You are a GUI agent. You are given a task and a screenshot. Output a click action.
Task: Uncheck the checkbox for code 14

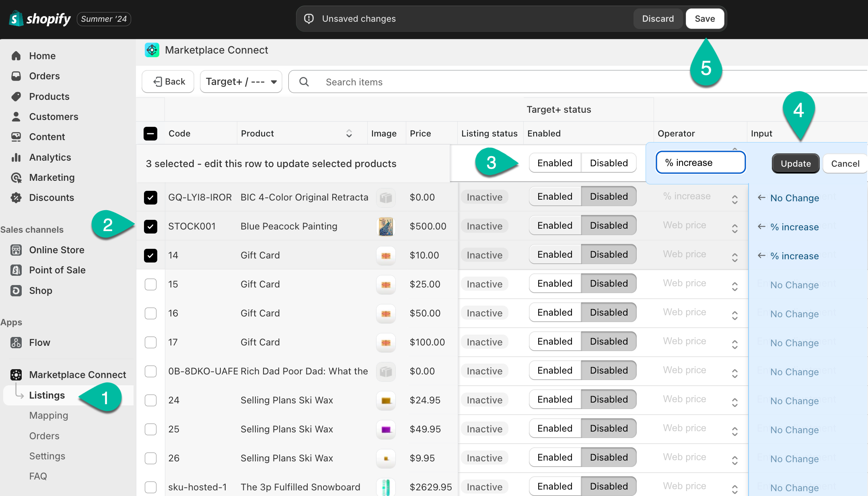click(x=150, y=255)
